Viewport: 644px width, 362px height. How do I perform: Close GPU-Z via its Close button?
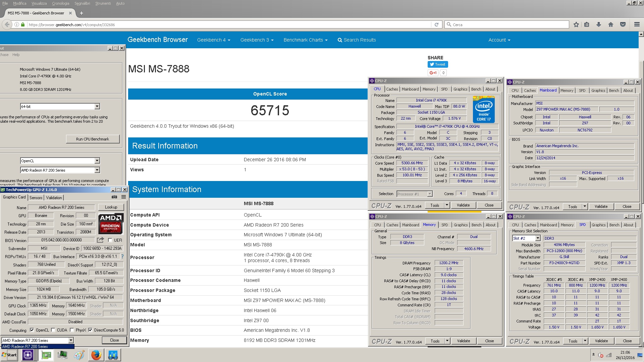[114, 340]
